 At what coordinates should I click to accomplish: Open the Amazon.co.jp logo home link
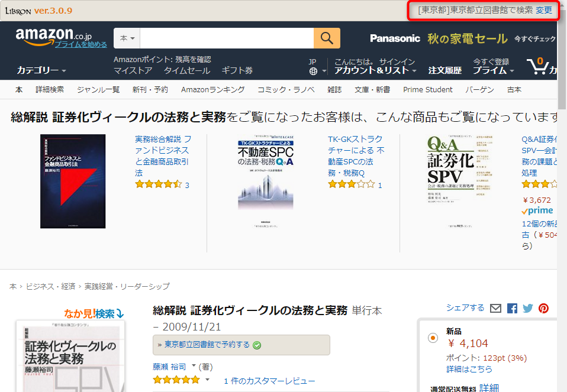pos(53,36)
